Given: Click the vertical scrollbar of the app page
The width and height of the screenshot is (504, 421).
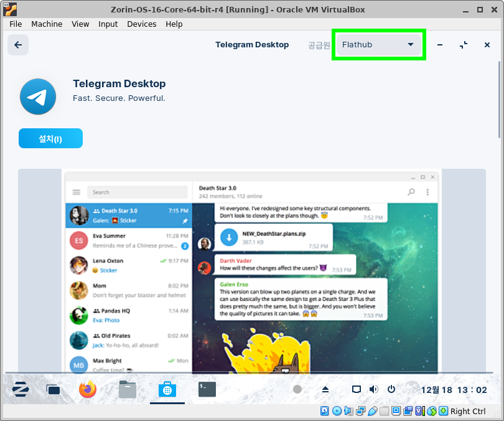Looking at the screenshot, I should click(x=499, y=100).
